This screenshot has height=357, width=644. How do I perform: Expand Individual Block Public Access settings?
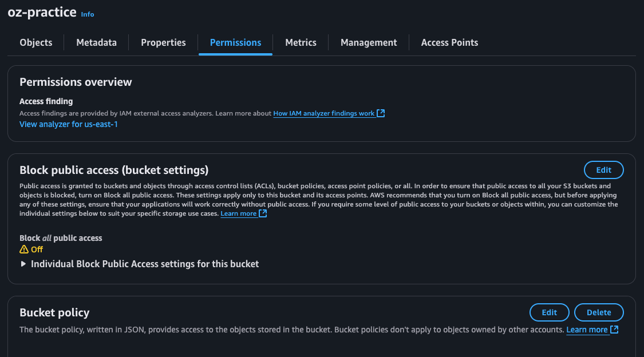pos(23,264)
